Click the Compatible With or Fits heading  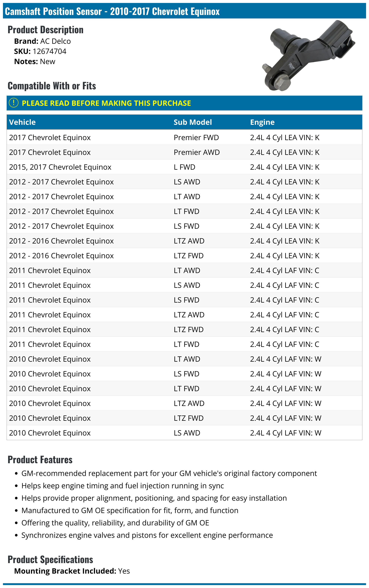52,86
